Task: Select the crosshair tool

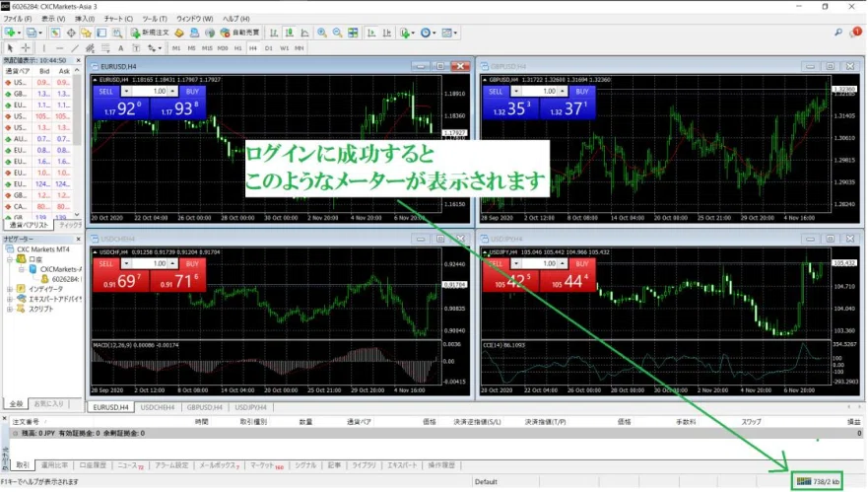Action: coord(26,48)
